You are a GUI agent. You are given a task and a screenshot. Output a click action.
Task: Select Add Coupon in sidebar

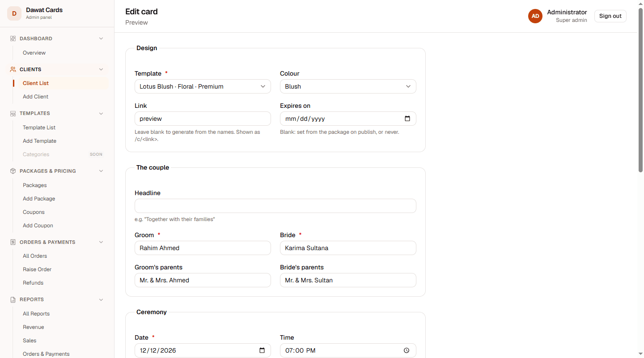click(x=38, y=226)
